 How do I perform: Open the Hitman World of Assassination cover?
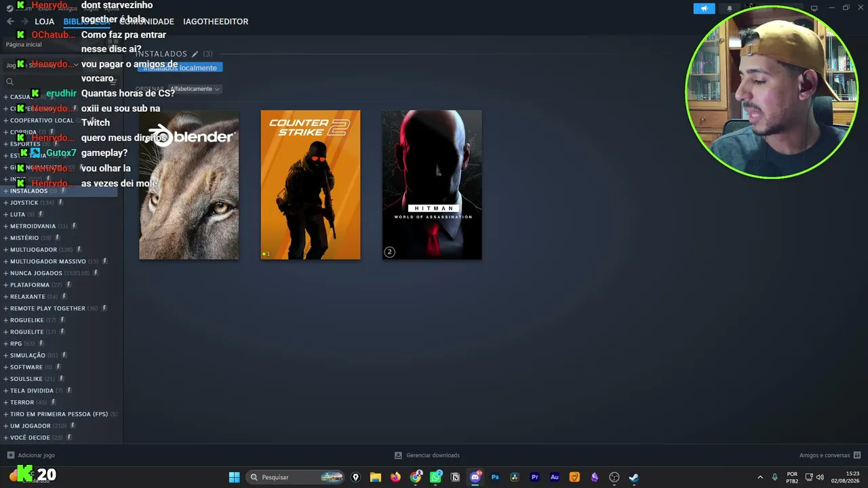point(432,184)
